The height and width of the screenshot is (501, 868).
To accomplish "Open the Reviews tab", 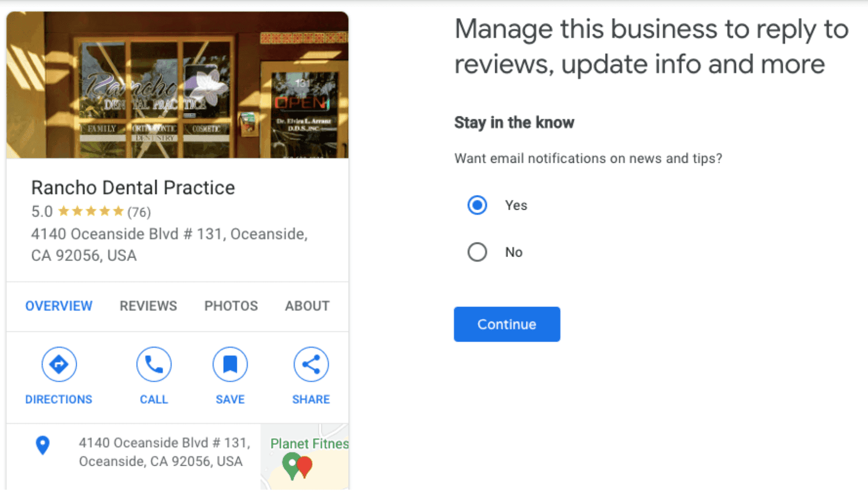I will click(148, 306).
